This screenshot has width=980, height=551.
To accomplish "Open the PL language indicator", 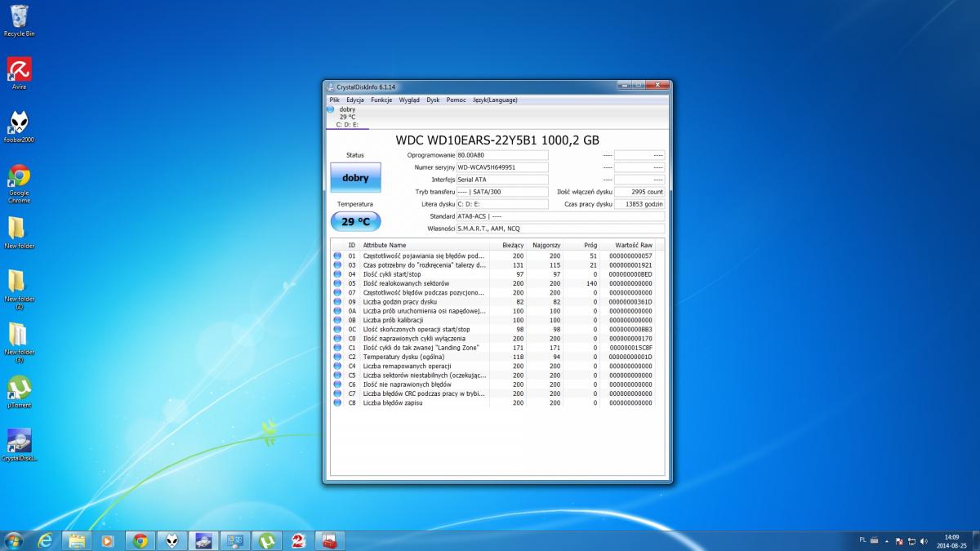I will (x=863, y=540).
